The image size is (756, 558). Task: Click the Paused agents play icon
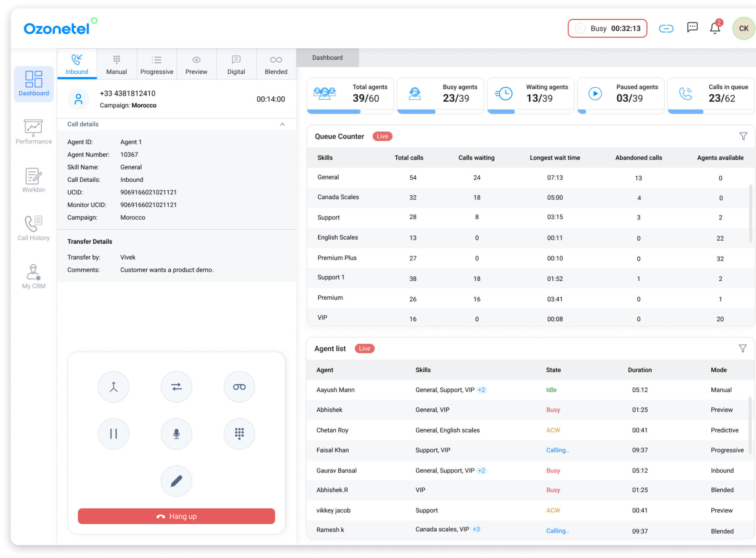click(595, 94)
